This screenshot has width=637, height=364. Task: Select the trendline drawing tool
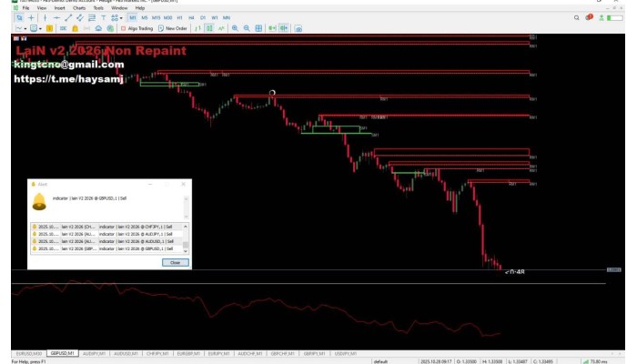tap(70, 17)
